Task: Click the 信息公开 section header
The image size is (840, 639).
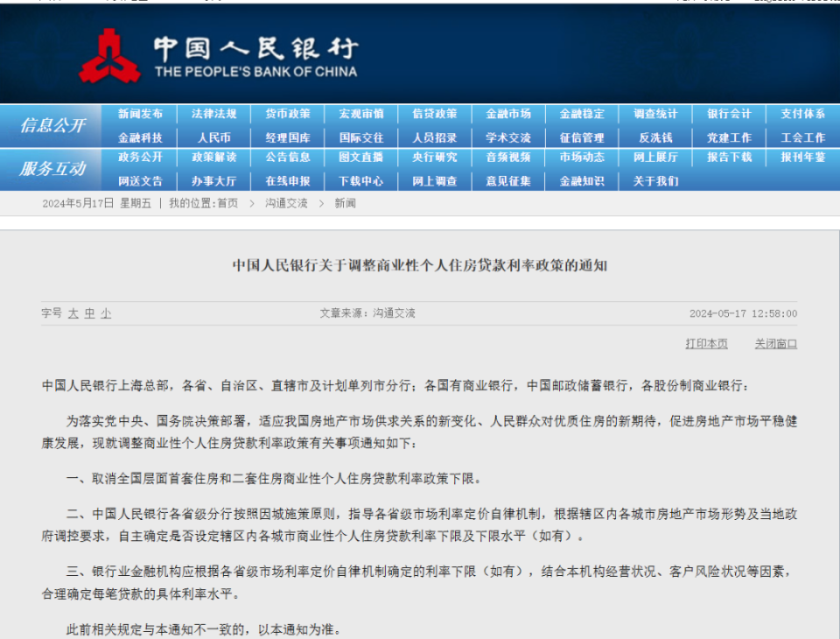Action: (x=52, y=125)
